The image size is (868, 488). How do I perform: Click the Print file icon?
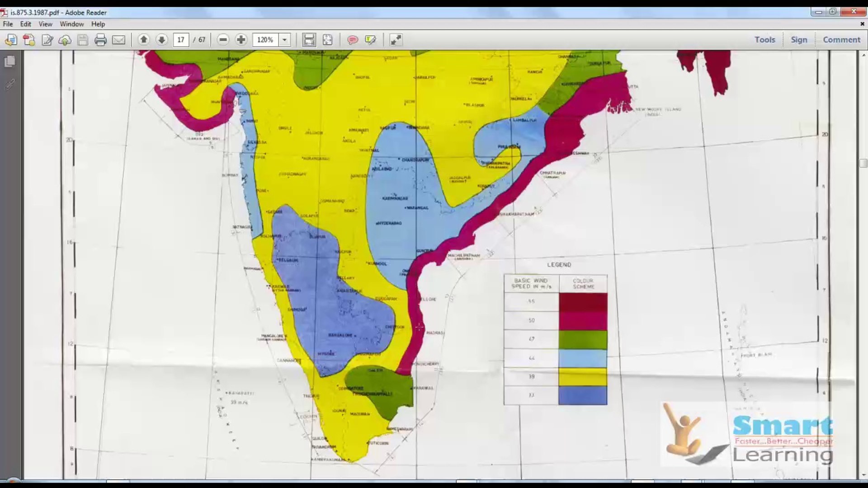coord(100,40)
